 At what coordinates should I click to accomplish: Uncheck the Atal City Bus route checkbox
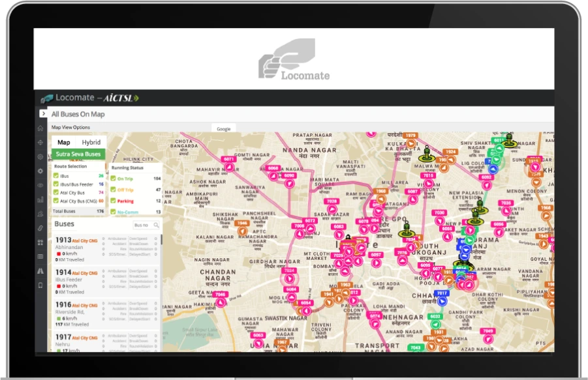click(56, 192)
